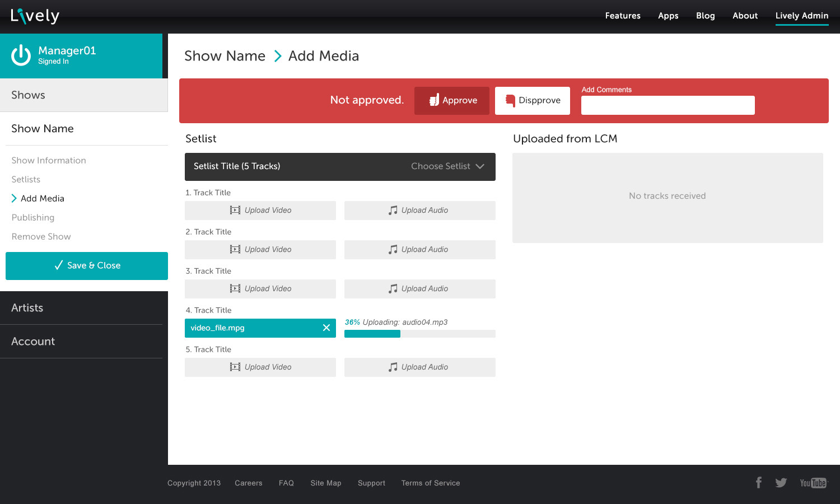Upload audio for track 2

pos(419,250)
